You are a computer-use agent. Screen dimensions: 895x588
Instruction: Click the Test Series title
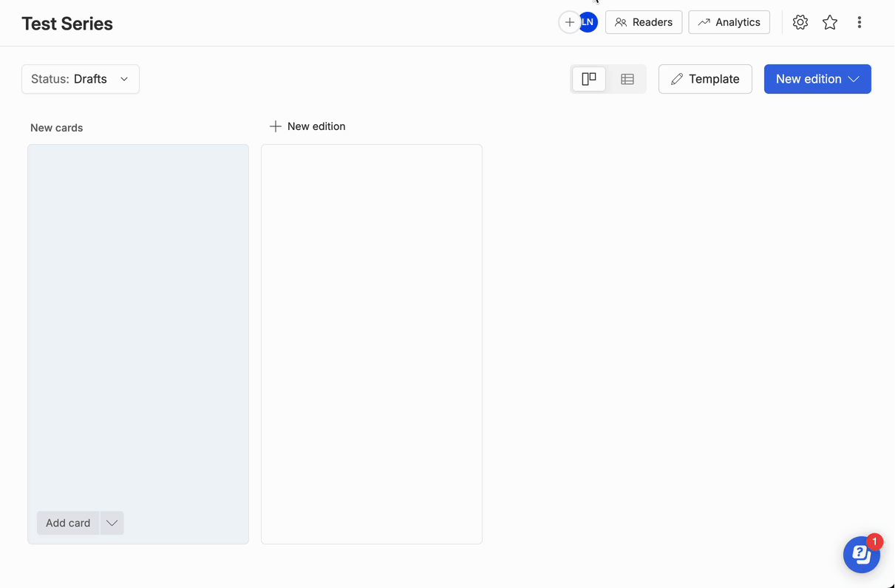click(x=67, y=24)
